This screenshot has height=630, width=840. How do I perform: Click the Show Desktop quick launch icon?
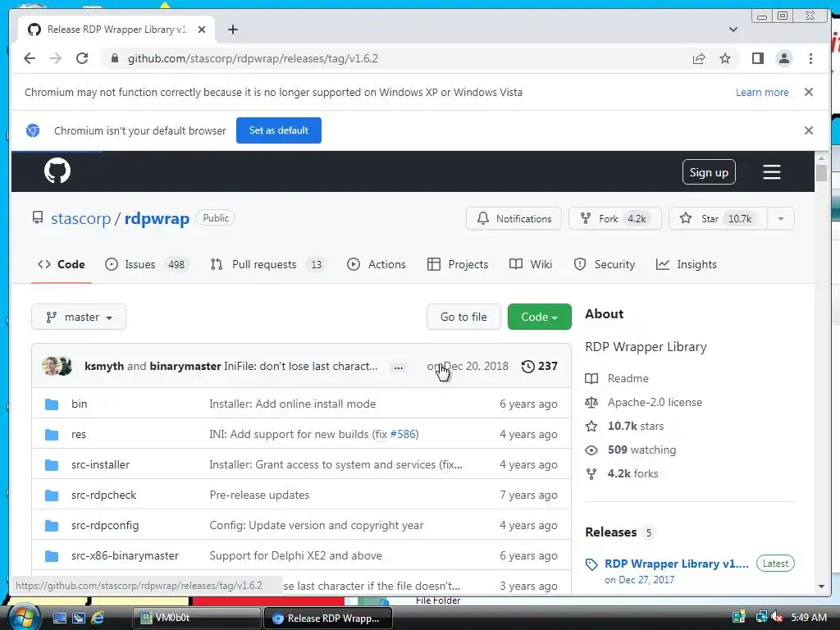coord(59,618)
